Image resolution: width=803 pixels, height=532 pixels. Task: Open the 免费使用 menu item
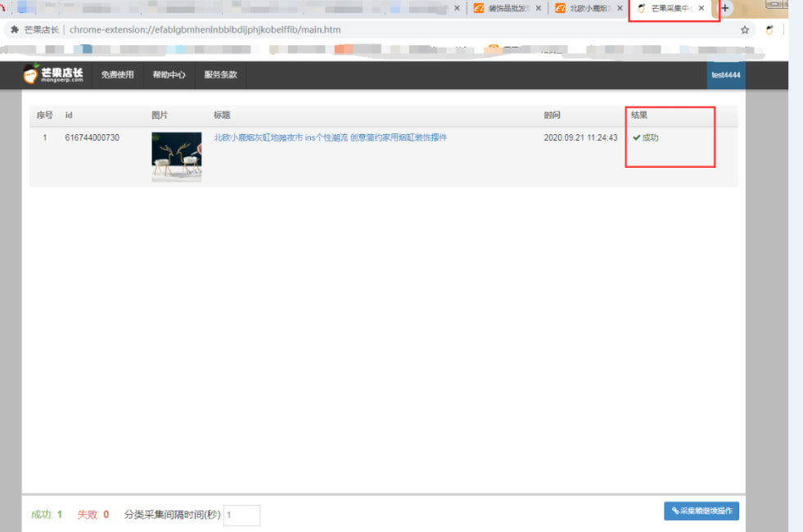pyautogui.click(x=117, y=74)
